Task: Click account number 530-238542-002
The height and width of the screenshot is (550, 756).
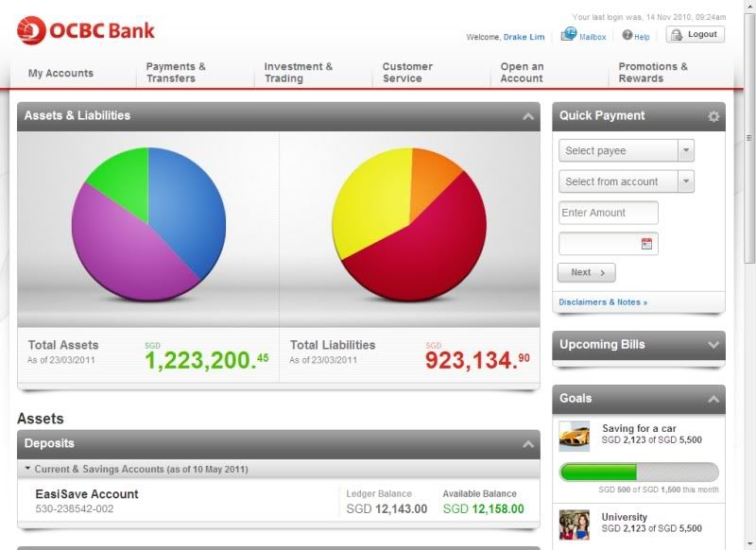Action: point(75,509)
